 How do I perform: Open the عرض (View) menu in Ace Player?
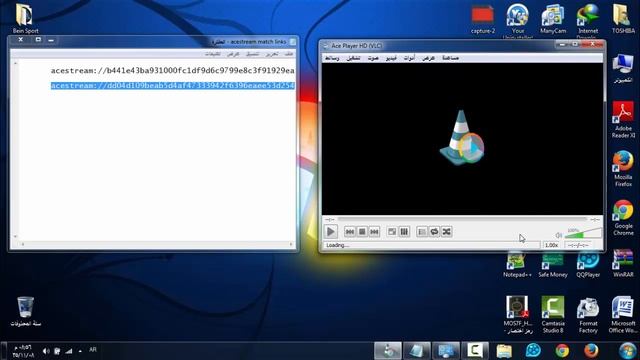click(428, 58)
